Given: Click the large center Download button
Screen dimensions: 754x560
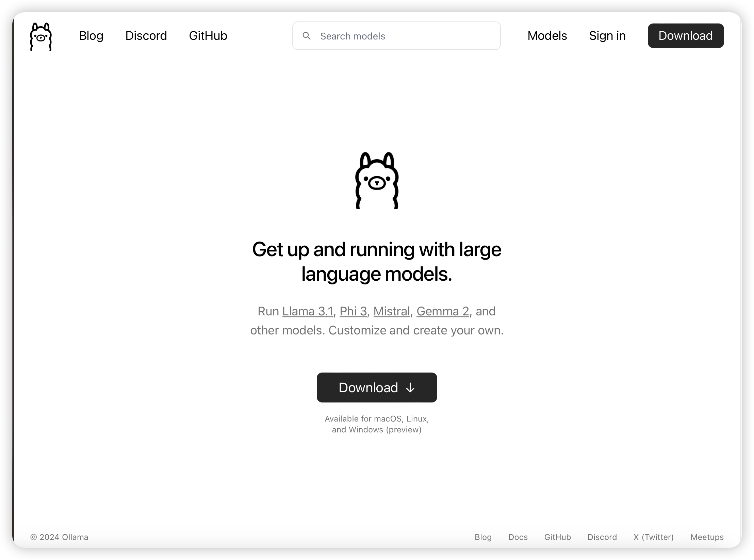Looking at the screenshot, I should [x=377, y=388].
